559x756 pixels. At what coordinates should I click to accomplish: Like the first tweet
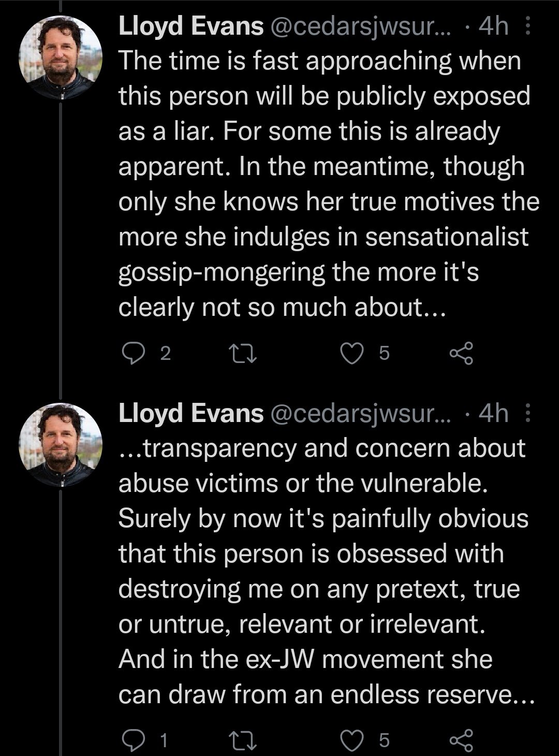pyautogui.click(x=353, y=353)
